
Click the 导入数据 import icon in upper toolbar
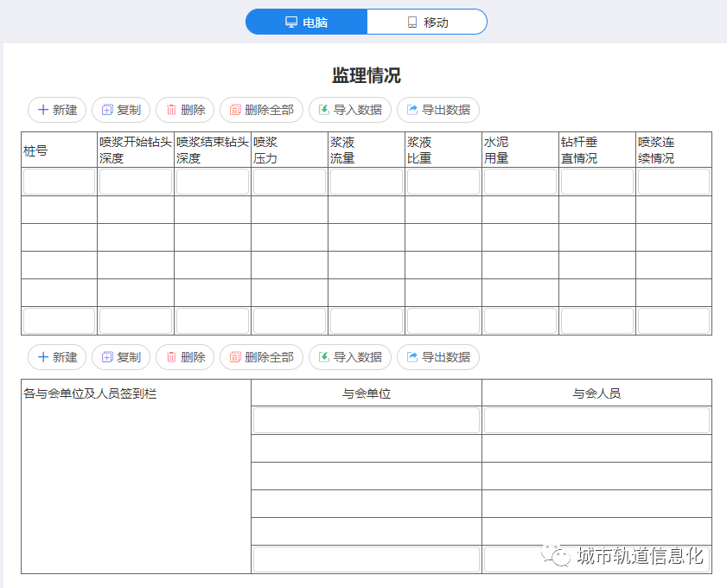pyautogui.click(x=324, y=110)
